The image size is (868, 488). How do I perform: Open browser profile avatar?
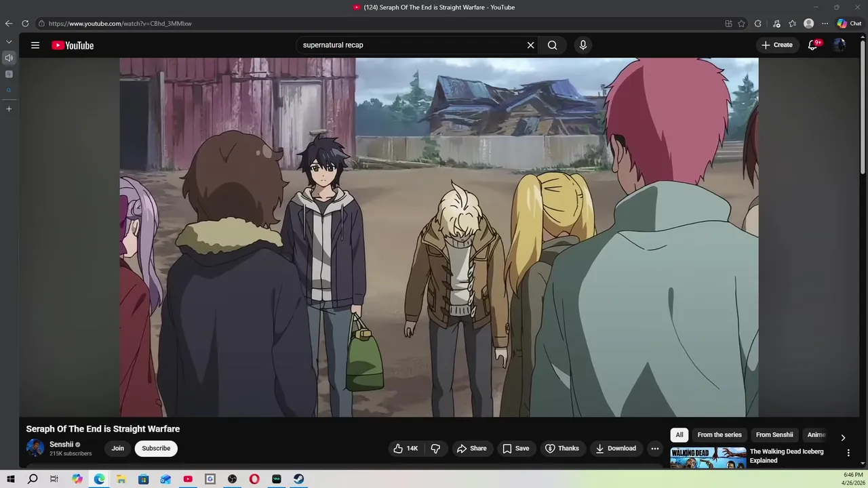click(808, 23)
